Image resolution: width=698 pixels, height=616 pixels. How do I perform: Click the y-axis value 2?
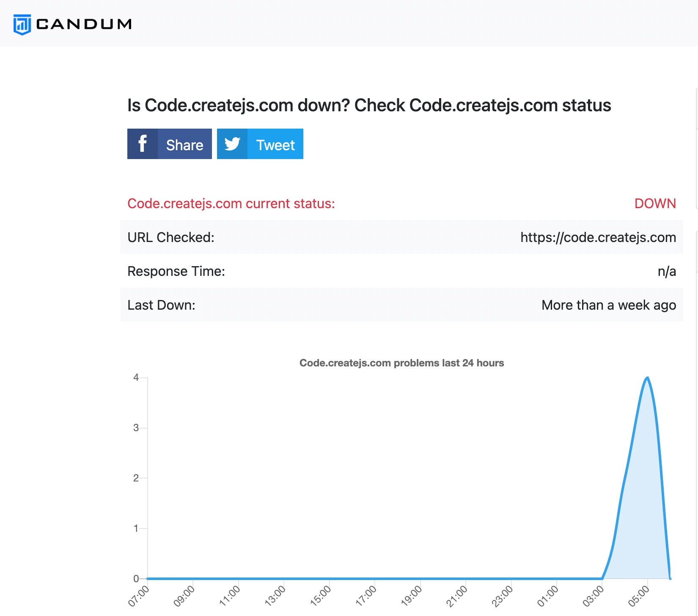click(x=136, y=478)
